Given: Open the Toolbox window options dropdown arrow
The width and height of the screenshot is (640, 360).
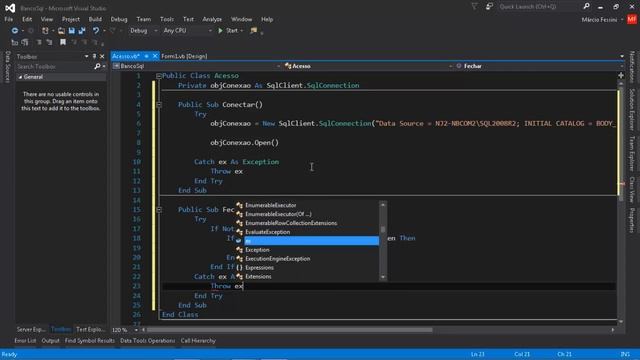Looking at the screenshot, I should point(87,56).
